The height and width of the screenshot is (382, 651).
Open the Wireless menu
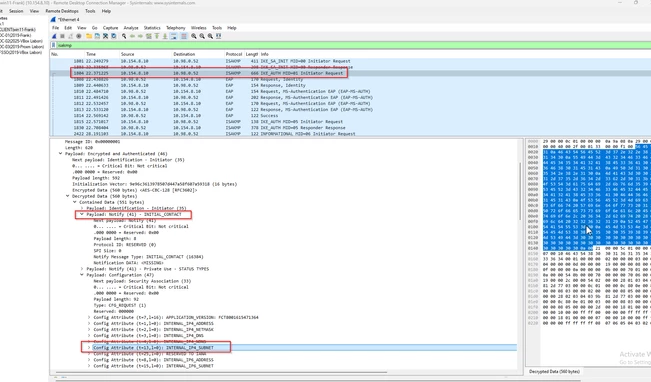[198, 28]
